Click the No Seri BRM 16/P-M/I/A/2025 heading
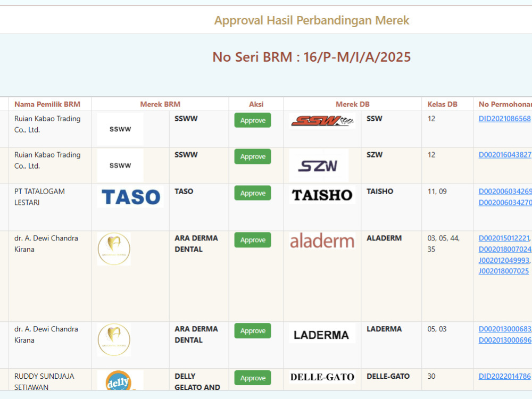The image size is (532, 399). point(311,57)
